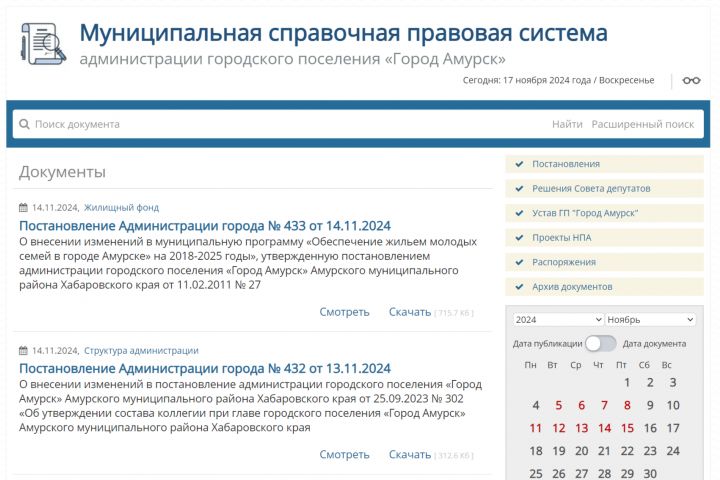Click Найти search button
This screenshot has width=720, height=480.
567,124
